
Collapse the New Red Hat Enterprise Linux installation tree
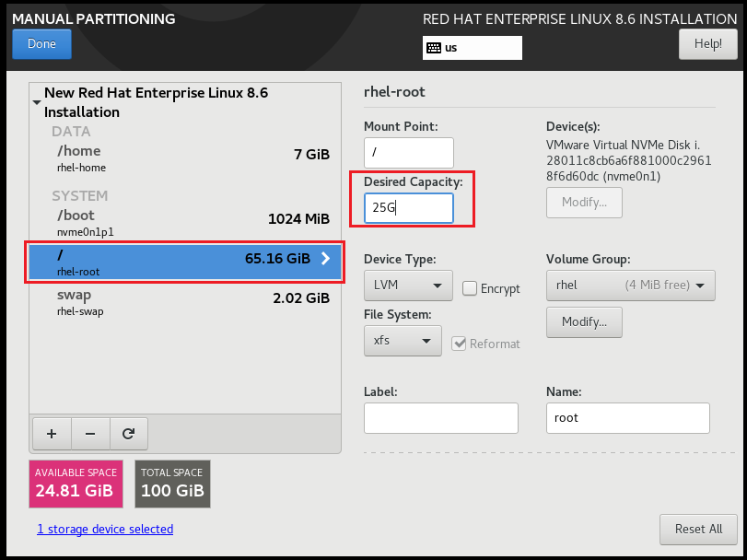pyautogui.click(x=37, y=102)
